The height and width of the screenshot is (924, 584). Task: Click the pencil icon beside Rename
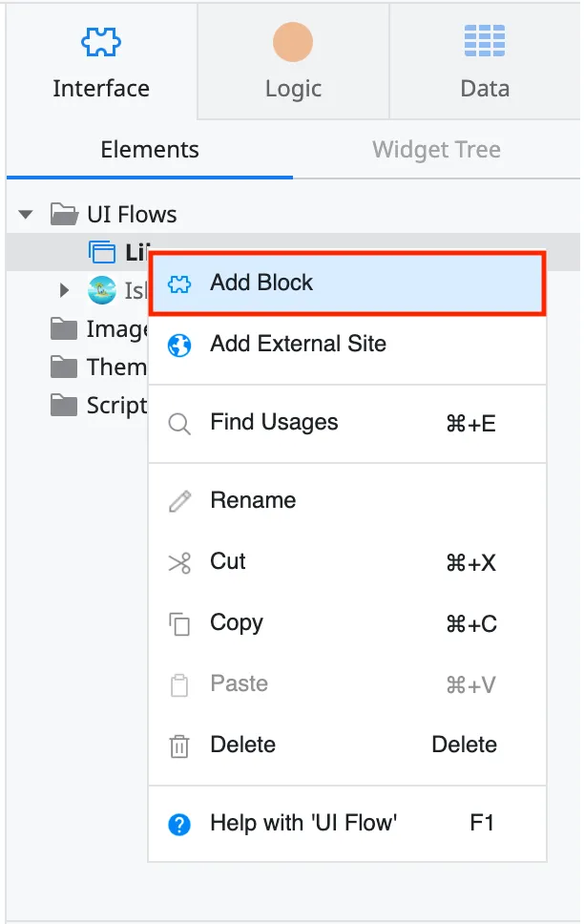click(179, 499)
